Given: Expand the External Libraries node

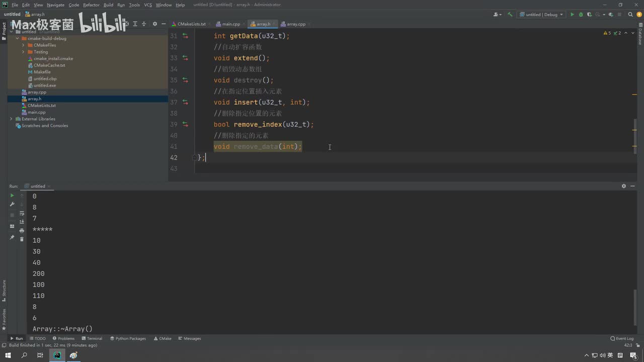Looking at the screenshot, I should pyautogui.click(x=11, y=119).
